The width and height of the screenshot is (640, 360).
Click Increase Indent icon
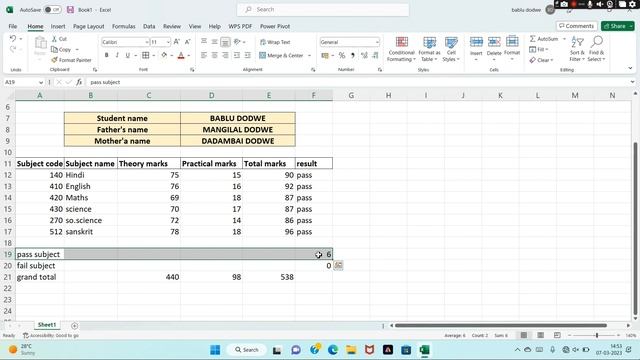coord(247,55)
